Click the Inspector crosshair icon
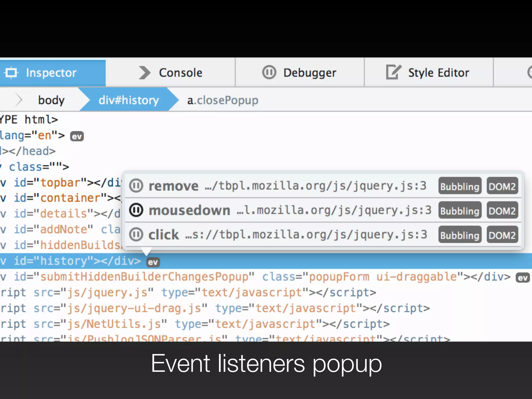The width and height of the screenshot is (532, 399). (11, 73)
